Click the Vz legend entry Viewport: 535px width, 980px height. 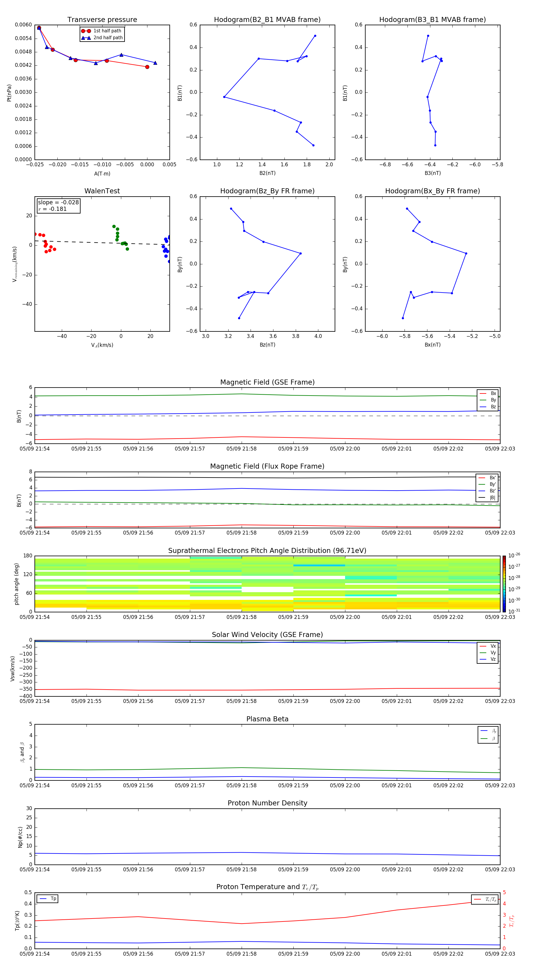point(488,659)
